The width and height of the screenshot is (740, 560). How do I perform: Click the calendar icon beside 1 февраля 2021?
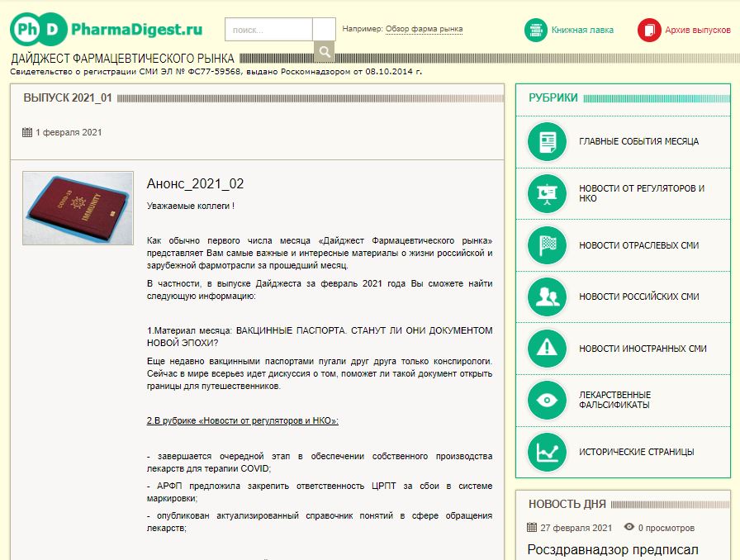point(27,132)
